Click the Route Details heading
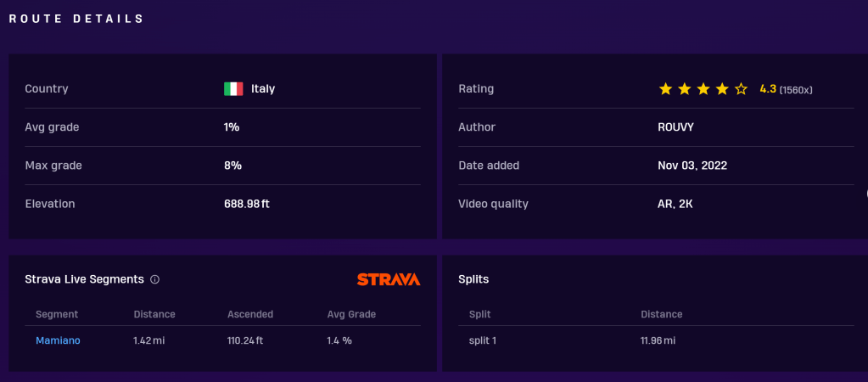 tap(76, 19)
